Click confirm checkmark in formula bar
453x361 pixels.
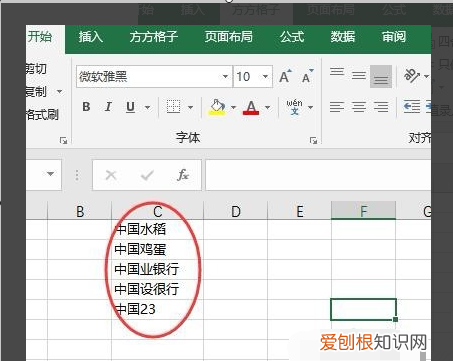pyautogui.click(x=147, y=175)
